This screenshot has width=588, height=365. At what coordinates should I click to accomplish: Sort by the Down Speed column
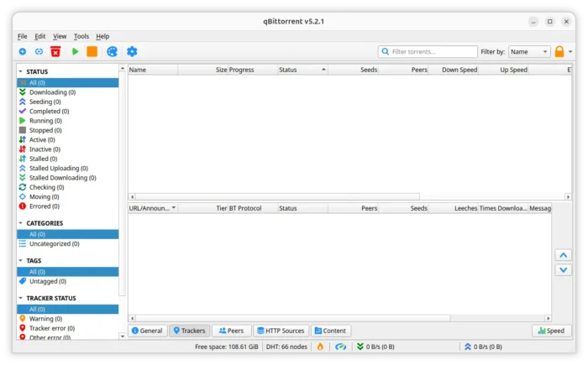click(x=454, y=70)
